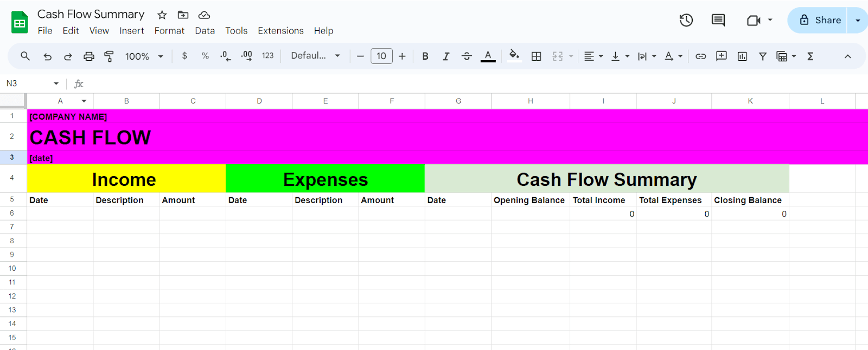
Task: Open the comments panel icon
Action: point(718,21)
